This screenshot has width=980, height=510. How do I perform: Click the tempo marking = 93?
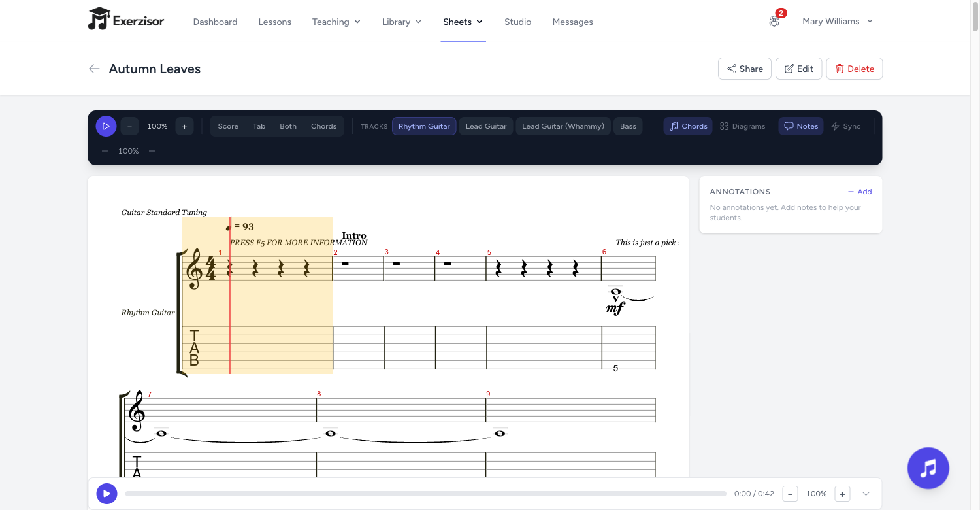[x=240, y=226]
